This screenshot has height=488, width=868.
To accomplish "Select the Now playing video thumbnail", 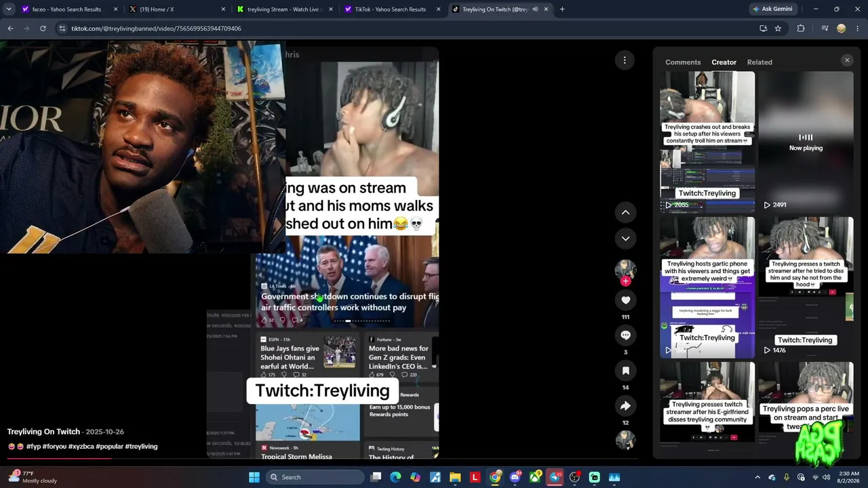I will (x=806, y=142).
